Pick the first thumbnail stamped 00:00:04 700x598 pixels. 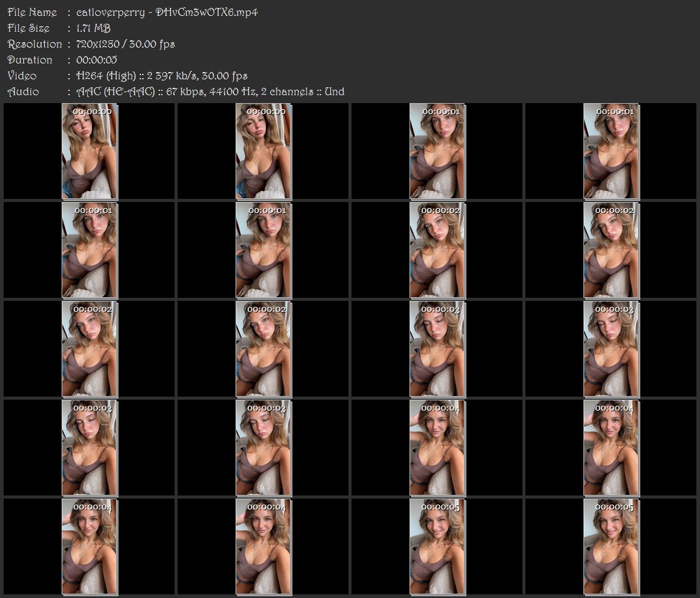[438, 448]
